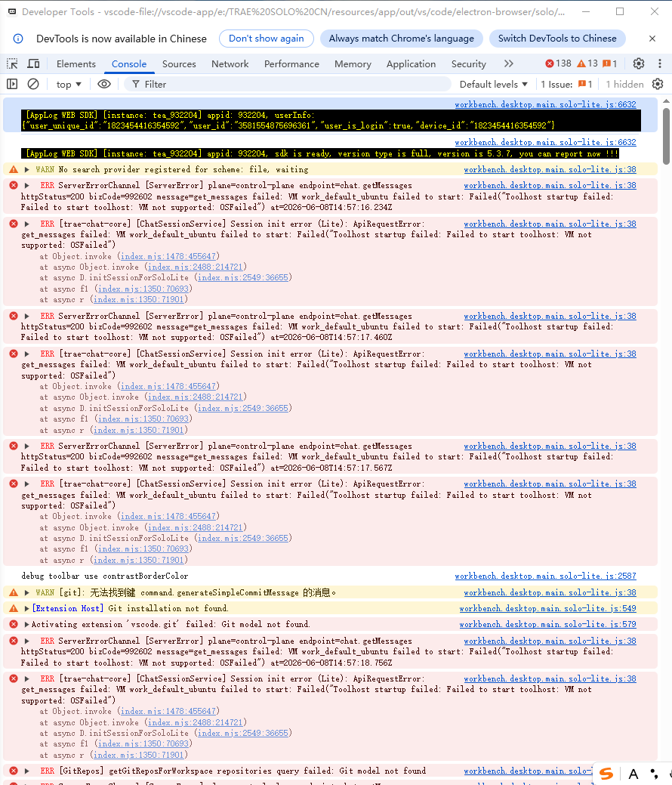Viewport: 672px width, 785px height.
Task: Focus the console Filter input field
Action: pyautogui.click(x=288, y=84)
